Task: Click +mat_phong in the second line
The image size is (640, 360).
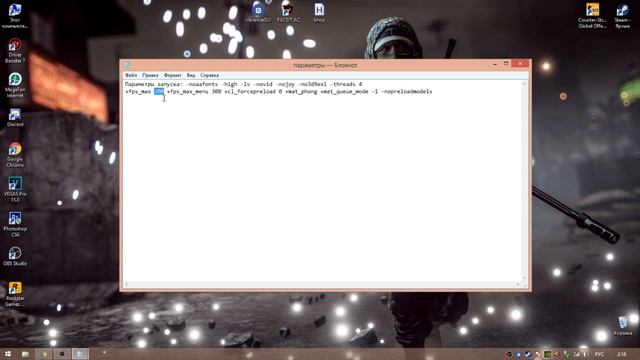Action: click(301, 91)
